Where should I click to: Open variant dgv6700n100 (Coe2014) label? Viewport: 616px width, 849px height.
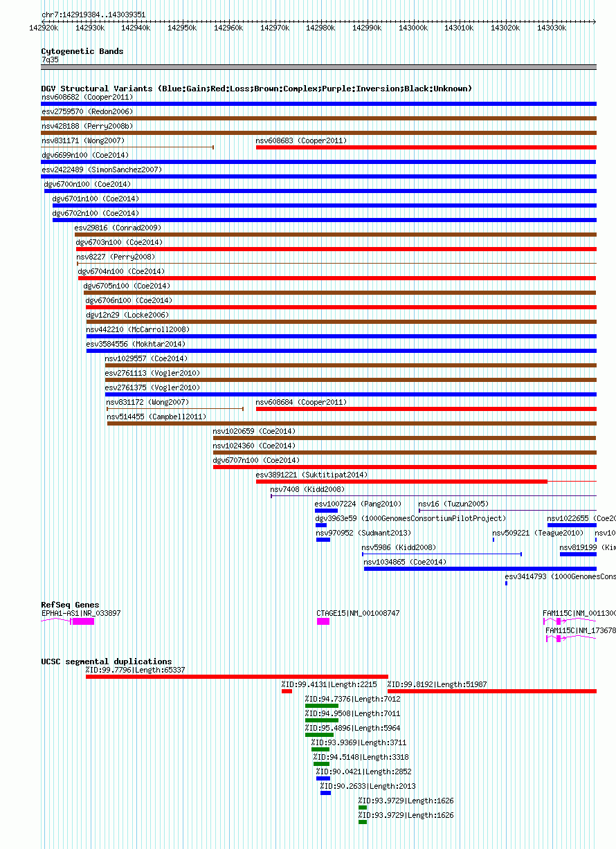click(88, 184)
